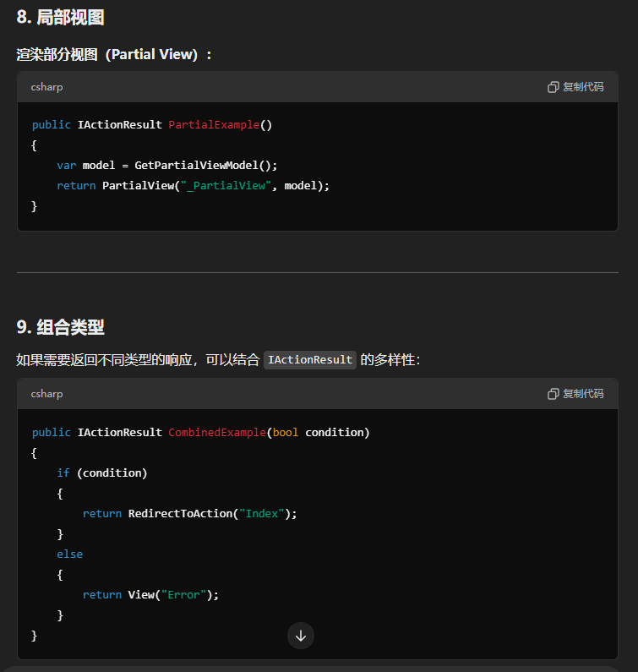Click the RedirectToAction method call
Viewport: 638px width, 672px height.
pos(180,514)
